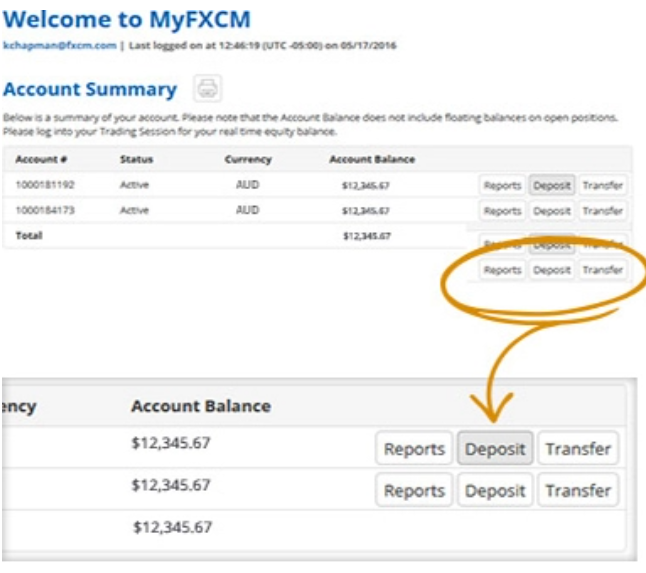This screenshot has height=573, width=646.
Task: Click the Total row label
Action: coord(29,236)
